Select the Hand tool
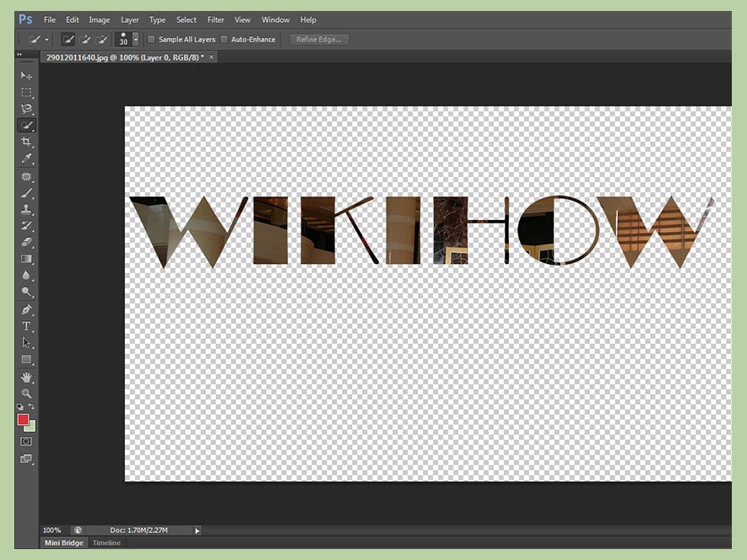The image size is (747, 560). 26,377
